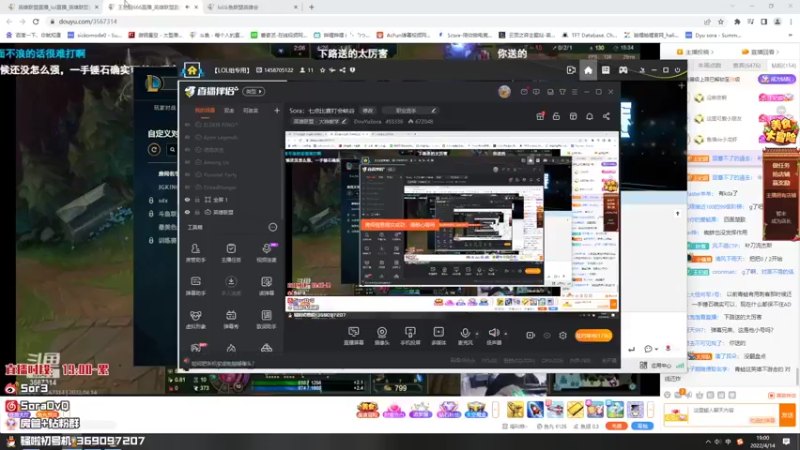This screenshot has height=450, width=800.
Task: Open the gift box icon with red badge
Action: click(540, 116)
